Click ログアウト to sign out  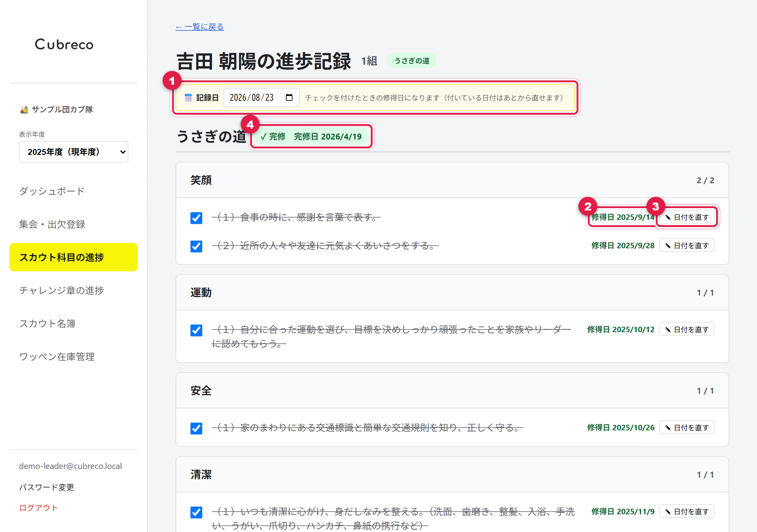tap(38, 508)
